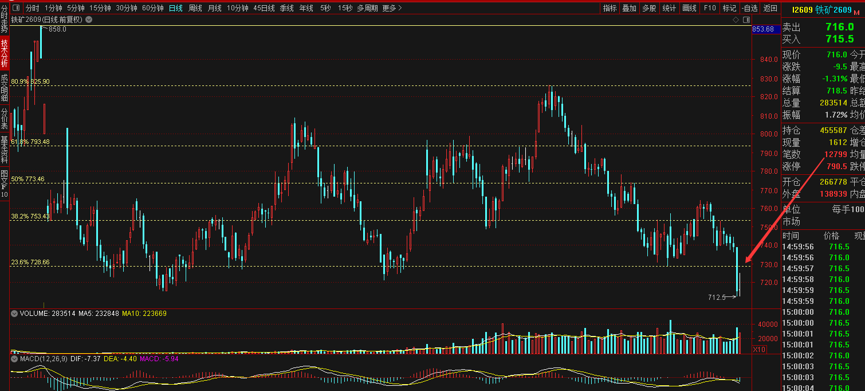Click the 50% 773.46 Fibonacci level label
The image size is (865, 391).
[x=29, y=179]
